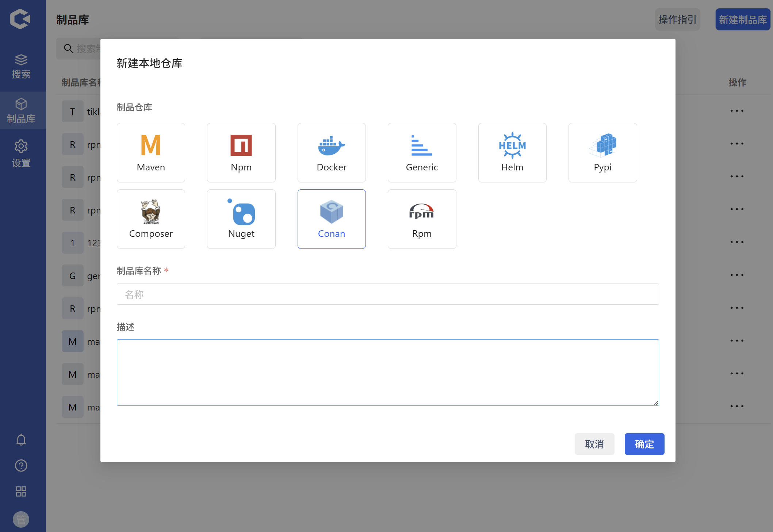Expand the more actions dots of first row

click(737, 111)
